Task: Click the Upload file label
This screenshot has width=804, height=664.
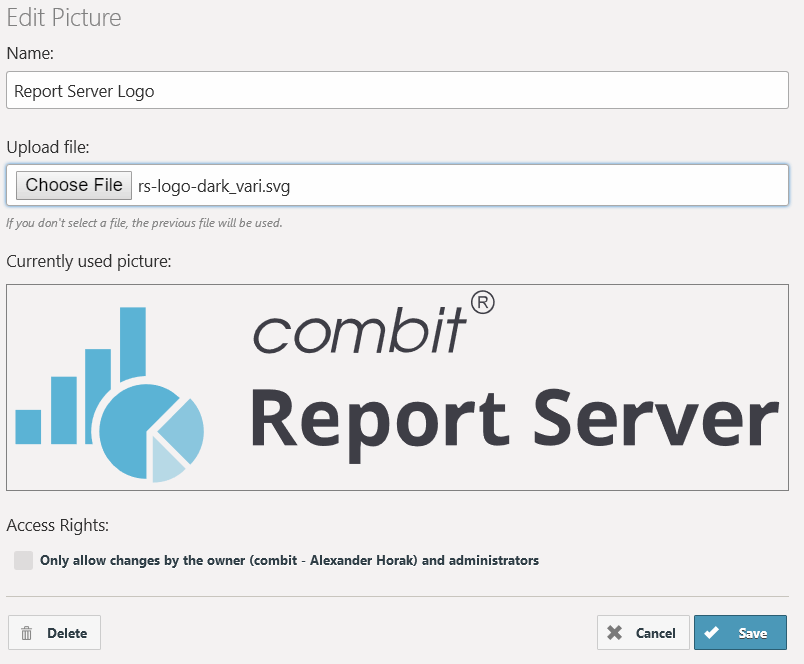Action: 48,147
